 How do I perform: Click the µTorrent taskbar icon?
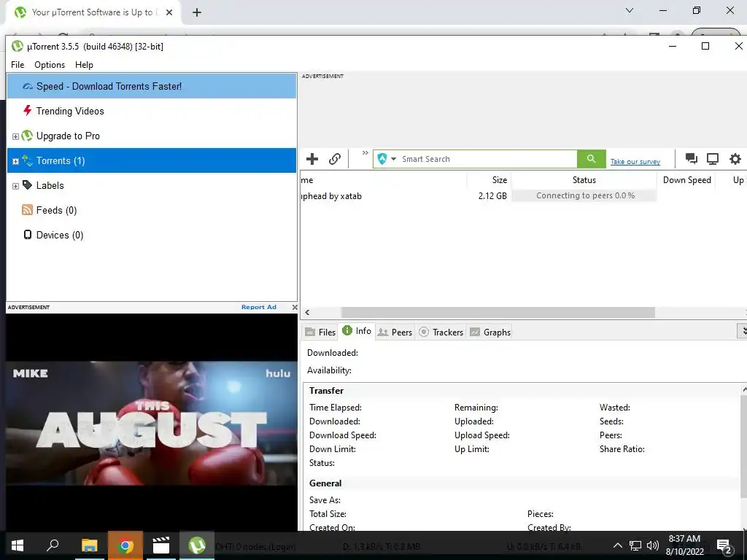click(197, 545)
